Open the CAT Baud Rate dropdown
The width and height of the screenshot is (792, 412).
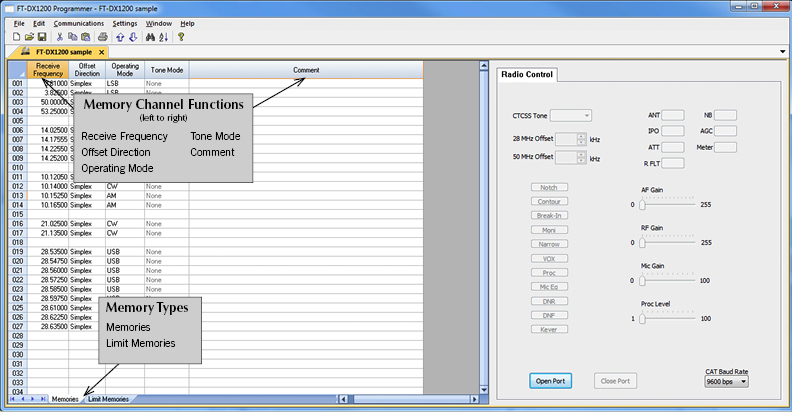(x=726, y=381)
